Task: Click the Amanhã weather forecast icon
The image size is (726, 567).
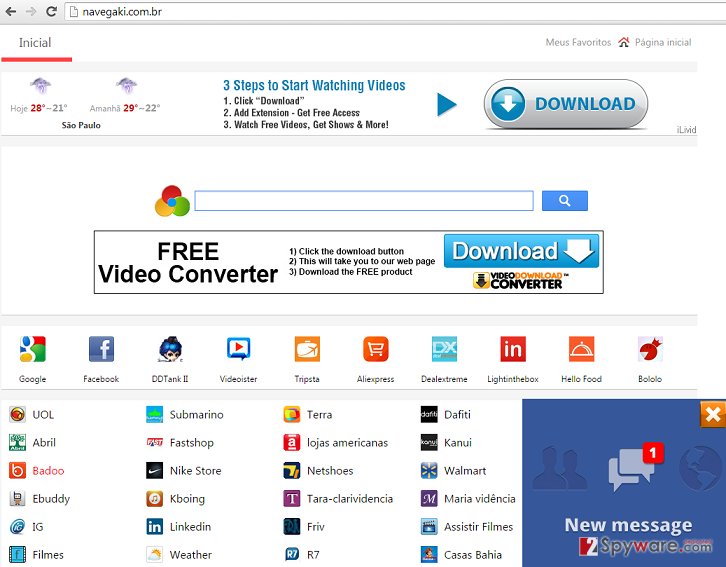Action: pyautogui.click(x=126, y=86)
